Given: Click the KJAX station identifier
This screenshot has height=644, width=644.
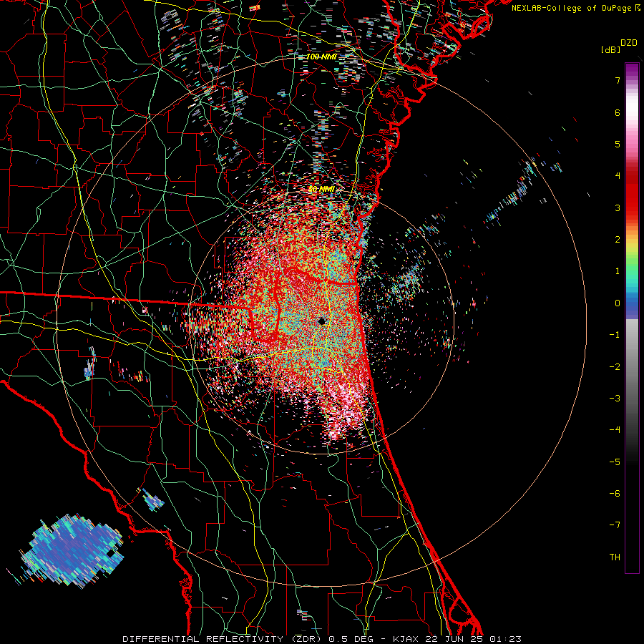Looking at the screenshot, I should point(406,639).
